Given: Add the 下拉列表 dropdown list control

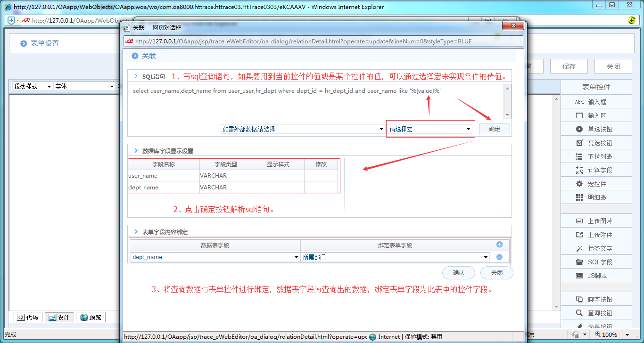Looking at the screenshot, I should coord(596,156).
